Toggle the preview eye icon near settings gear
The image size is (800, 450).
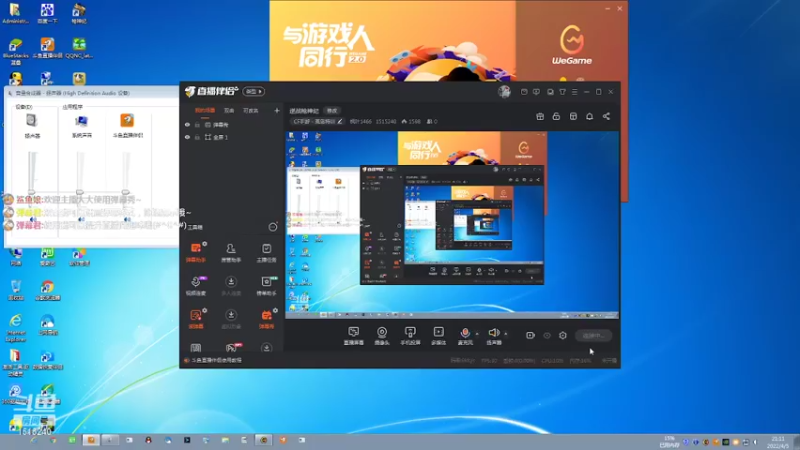547,335
